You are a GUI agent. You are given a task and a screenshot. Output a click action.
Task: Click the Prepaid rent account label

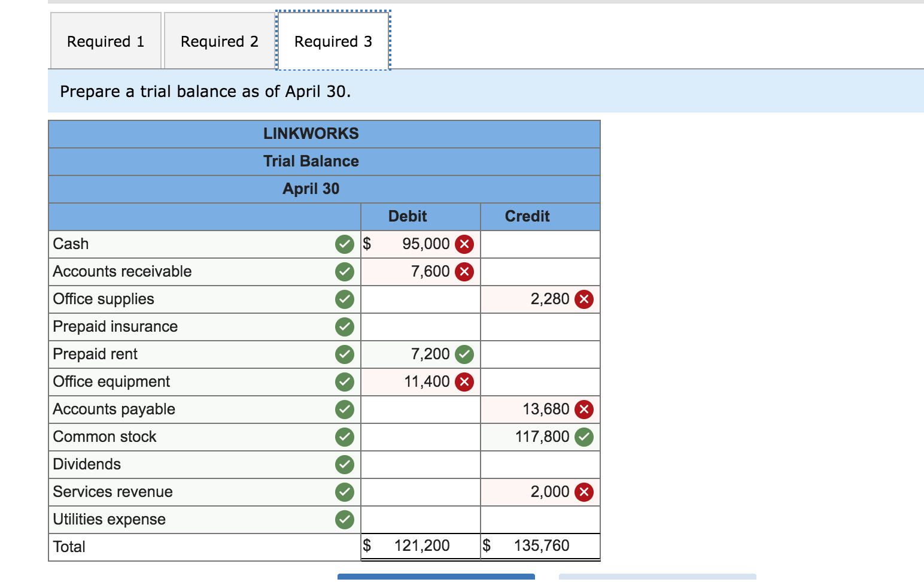click(x=95, y=354)
